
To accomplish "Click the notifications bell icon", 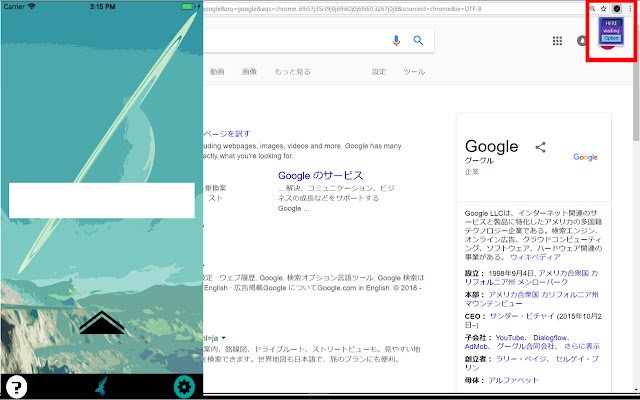I will click(x=581, y=40).
